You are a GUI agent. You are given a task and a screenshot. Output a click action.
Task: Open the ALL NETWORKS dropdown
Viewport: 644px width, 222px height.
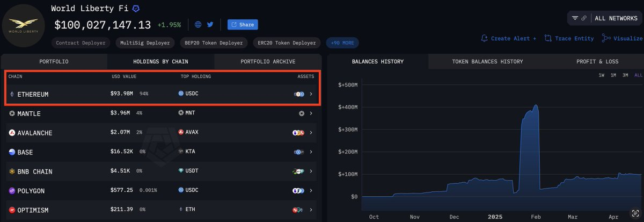[x=616, y=18]
